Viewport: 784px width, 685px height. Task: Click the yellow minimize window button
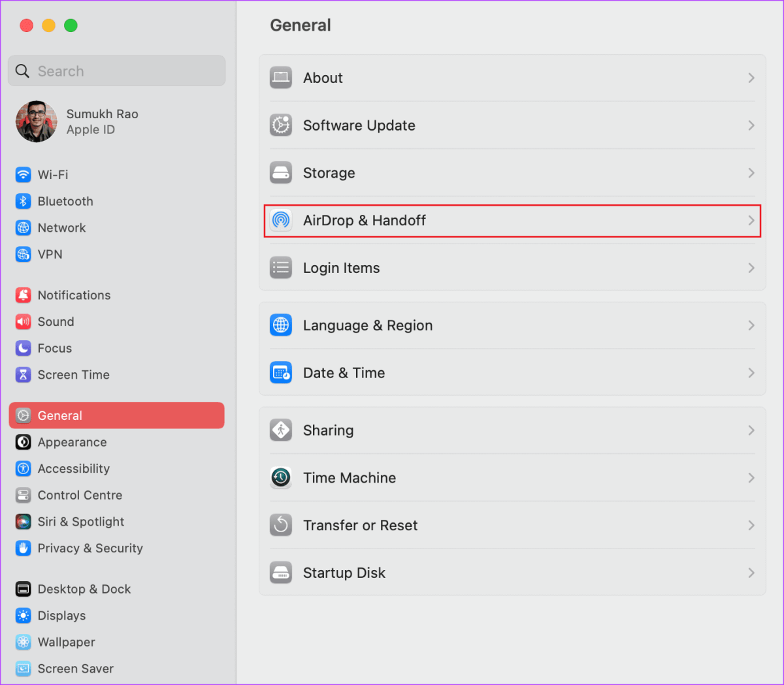pyautogui.click(x=48, y=25)
